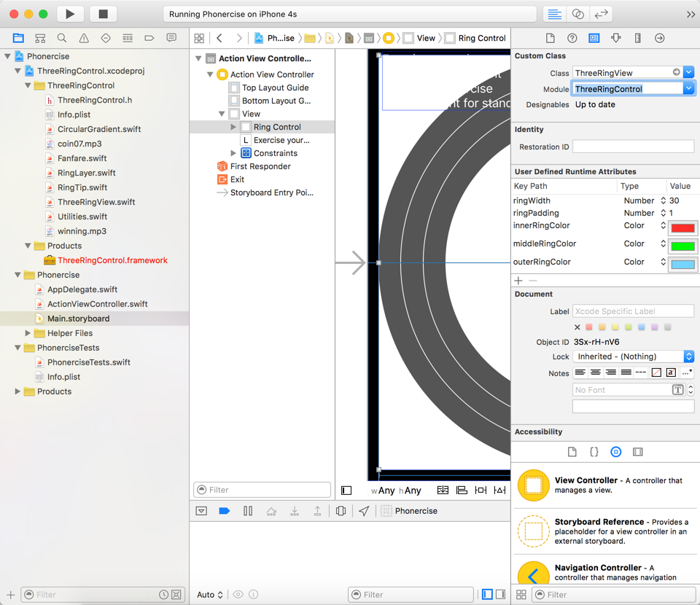
Task: Click the Xcode Specific Label field
Action: click(633, 311)
